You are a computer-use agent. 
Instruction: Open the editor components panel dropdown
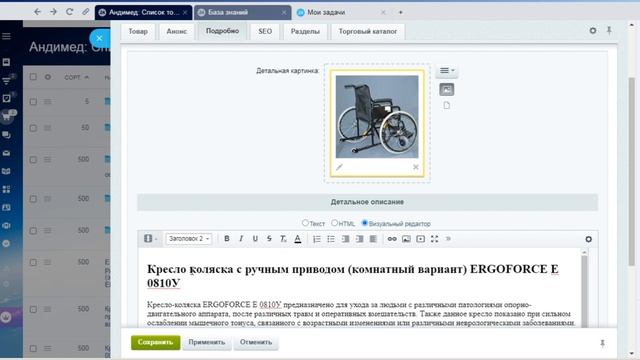coord(150,239)
